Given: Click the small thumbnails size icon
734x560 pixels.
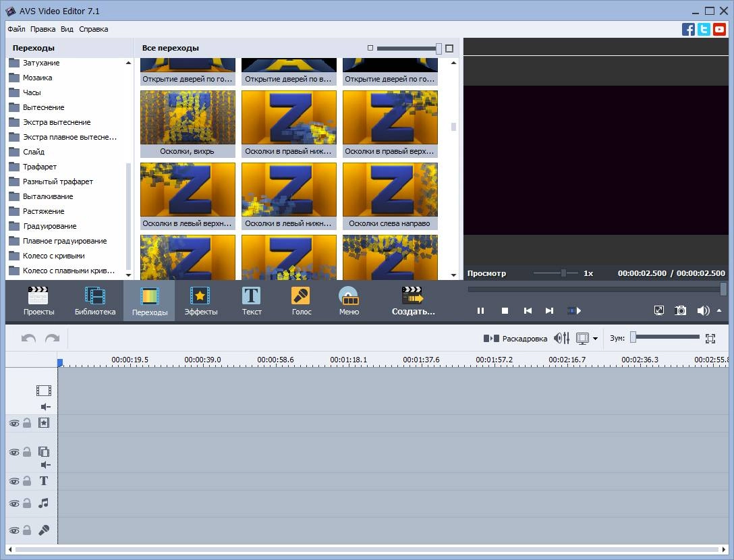Looking at the screenshot, I should [x=370, y=48].
